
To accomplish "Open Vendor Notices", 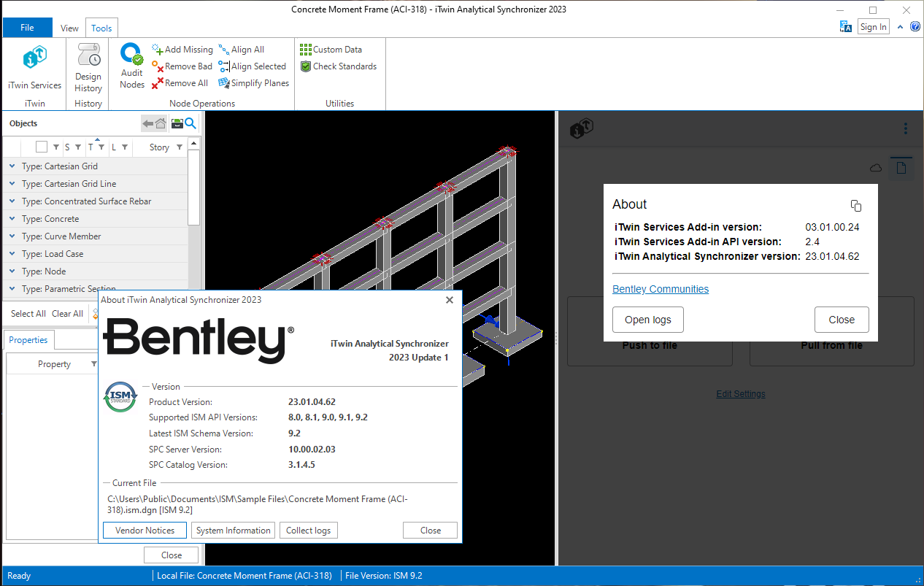I will [x=145, y=531].
